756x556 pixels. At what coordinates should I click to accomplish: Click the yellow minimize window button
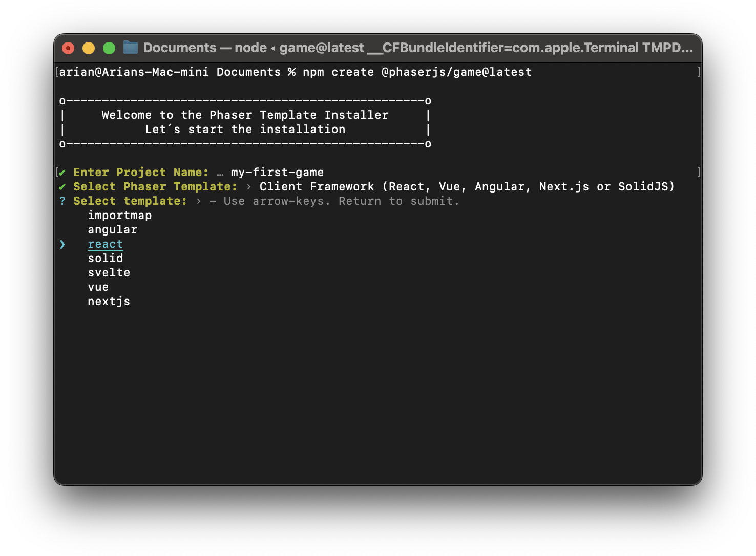[x=89, y=48]
